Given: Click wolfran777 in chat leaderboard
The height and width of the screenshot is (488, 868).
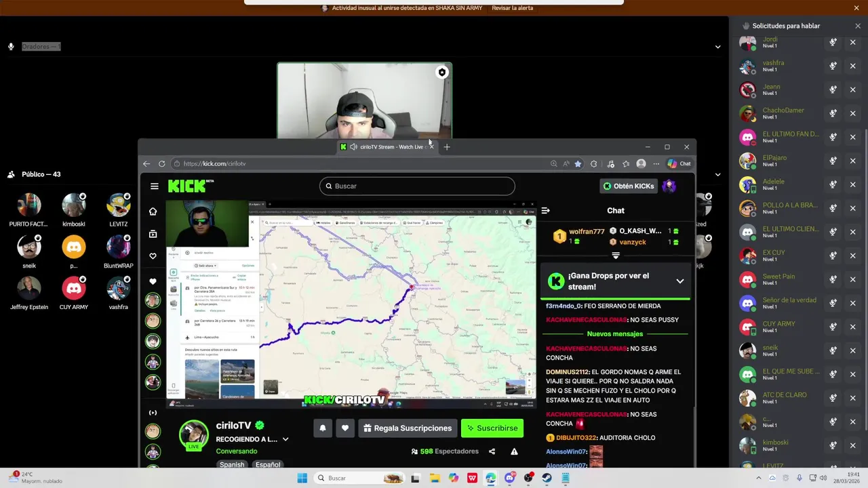Looking at the screenshot, I should click(587, 232).
